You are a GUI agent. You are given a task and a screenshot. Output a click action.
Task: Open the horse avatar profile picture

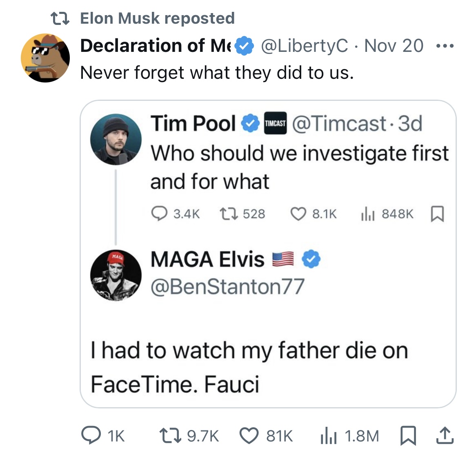point(45,58)
